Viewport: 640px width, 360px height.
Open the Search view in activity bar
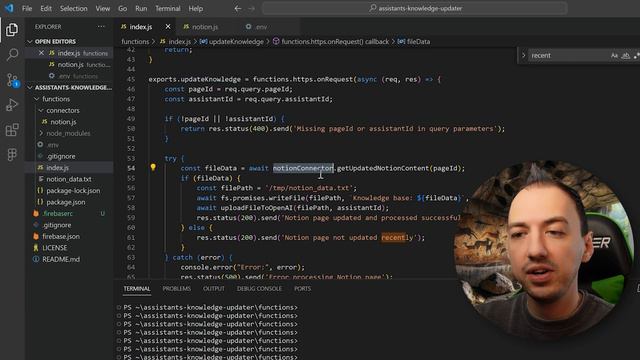point(12,54)
